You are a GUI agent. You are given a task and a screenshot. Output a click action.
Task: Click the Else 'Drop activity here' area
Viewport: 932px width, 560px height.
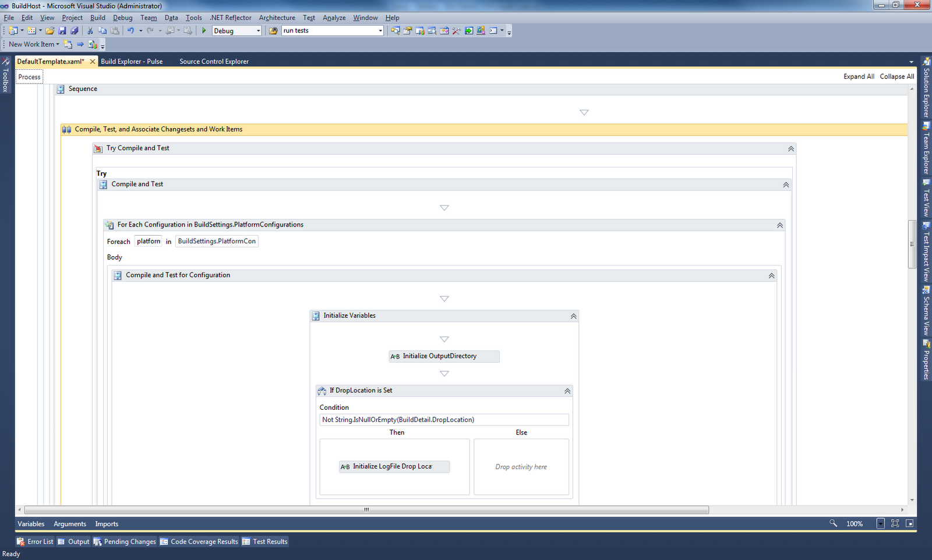(521, 467)
